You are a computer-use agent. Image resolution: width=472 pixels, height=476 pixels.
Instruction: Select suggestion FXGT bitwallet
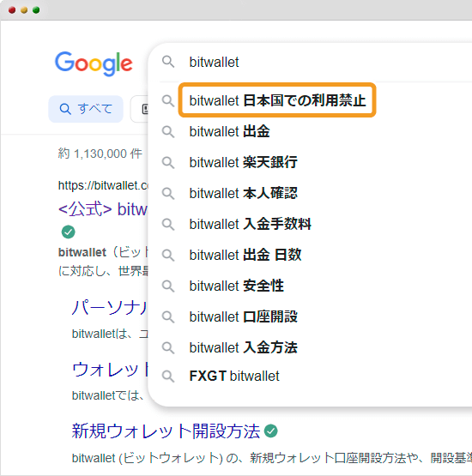pyautogui.click(x=234, y=377)
